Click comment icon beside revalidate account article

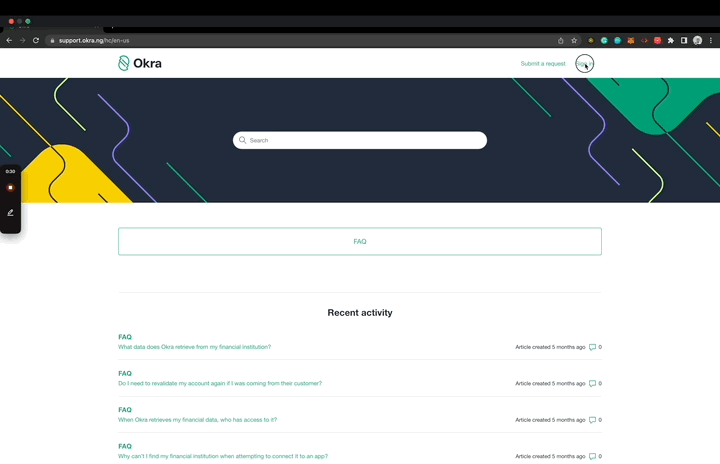point(592,383)
